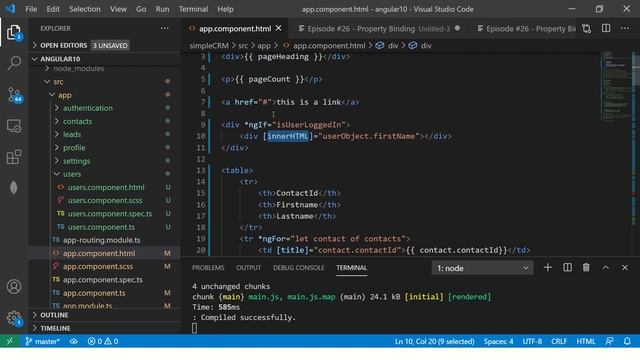Click the master branch indicator
The width and height of the screenshot is (640, 360).
[42, 341]
